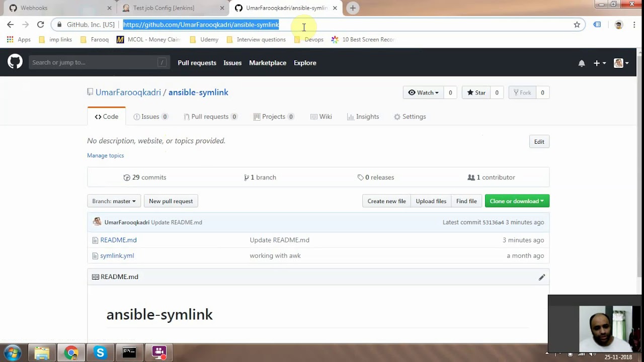The image size is (644, 362).
Task: Click the symlink.yml file icon
Action: 95,256
